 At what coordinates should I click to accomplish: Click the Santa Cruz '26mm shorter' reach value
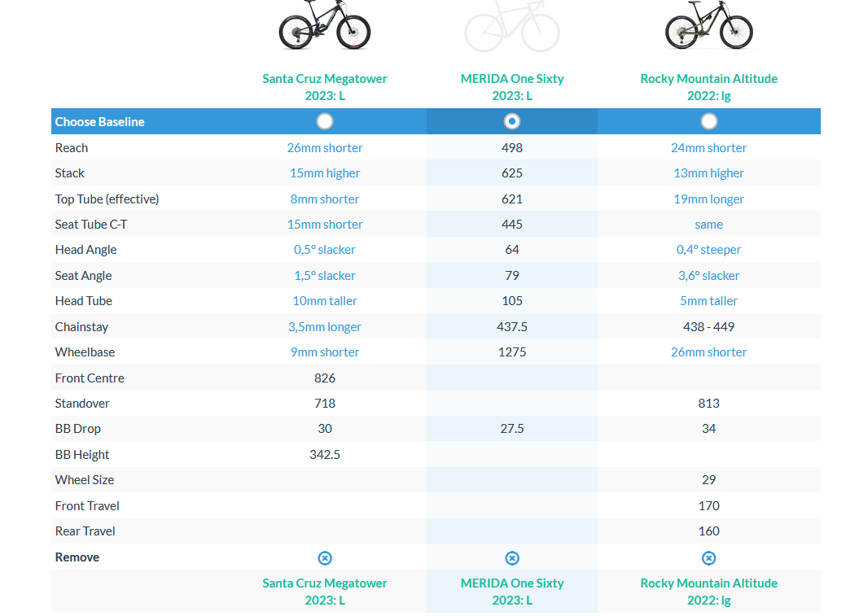pos(325,148)
